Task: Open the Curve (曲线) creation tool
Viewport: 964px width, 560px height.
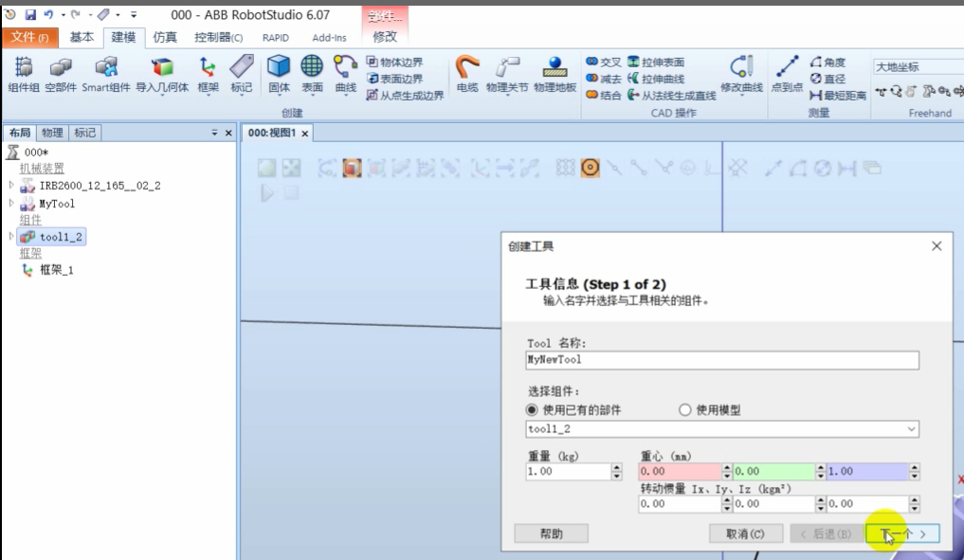Action: tap(345, 74)
